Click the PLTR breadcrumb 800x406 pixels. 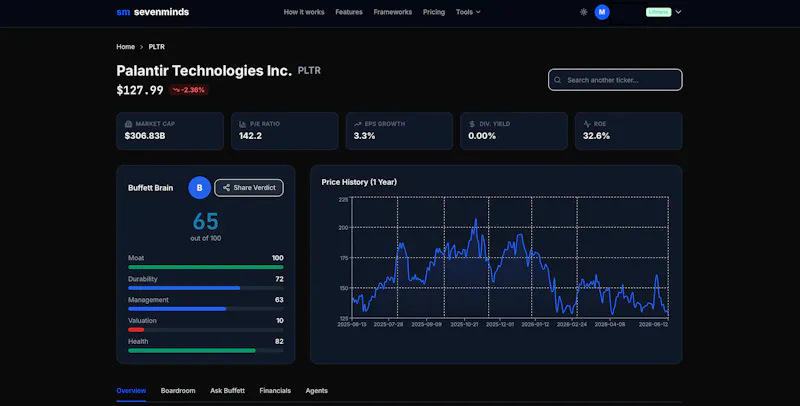(157, 46)
